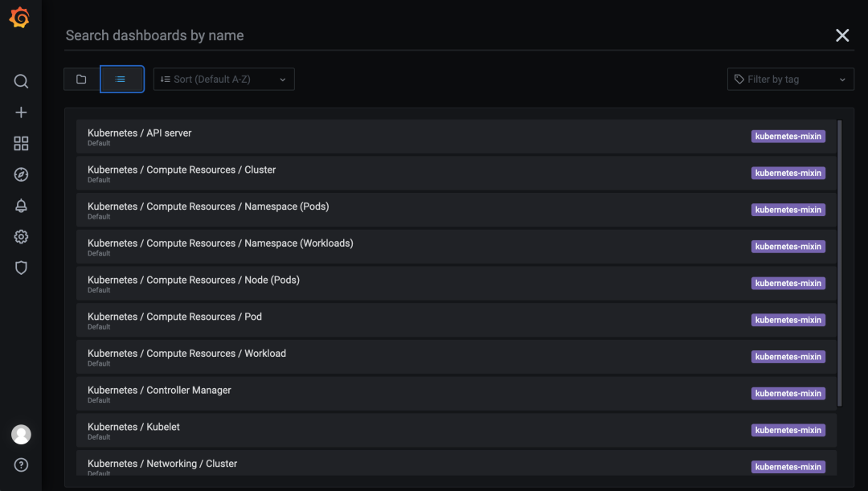Click kubernetes-mixin tag on Workload row
The height and width of the screenshot is (491, 868).
point(788,357)
